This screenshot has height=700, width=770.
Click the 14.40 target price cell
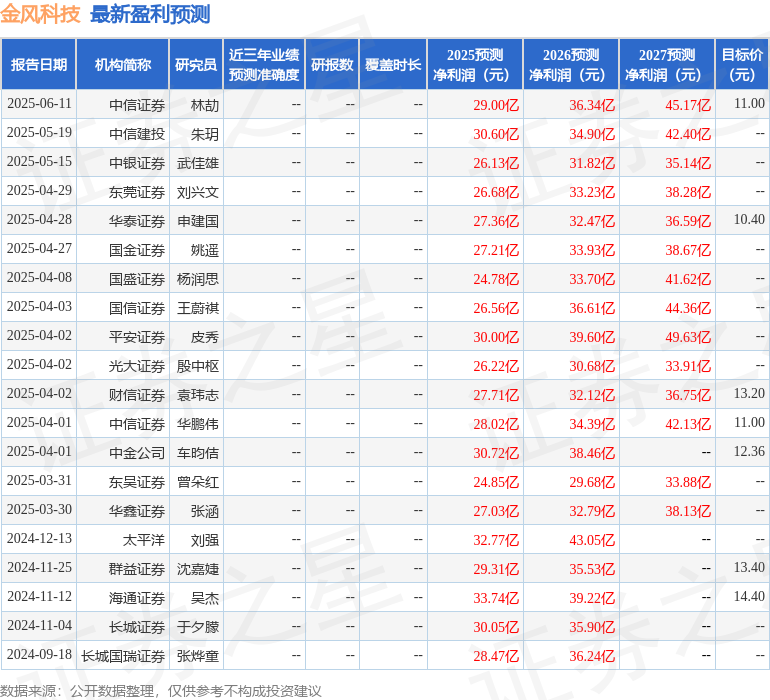point(748,597)
